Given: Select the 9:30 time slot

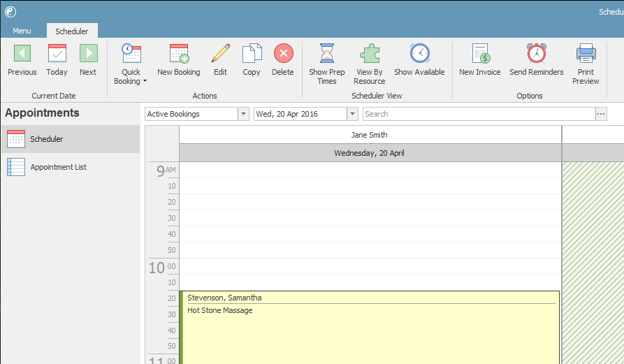Looking at the screenshot, I should pos(370,219).
